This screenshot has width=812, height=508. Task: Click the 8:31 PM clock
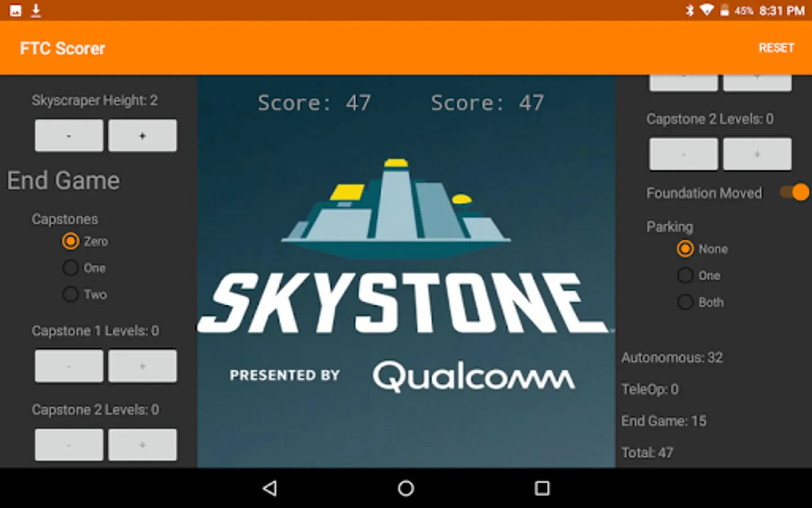click(782, 11)
